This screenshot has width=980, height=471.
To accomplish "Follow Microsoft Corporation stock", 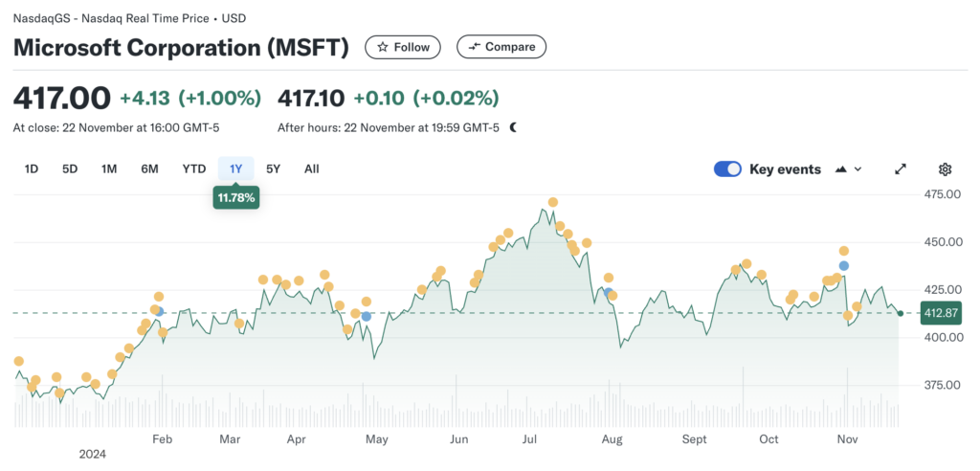I will tap(403, 47).
